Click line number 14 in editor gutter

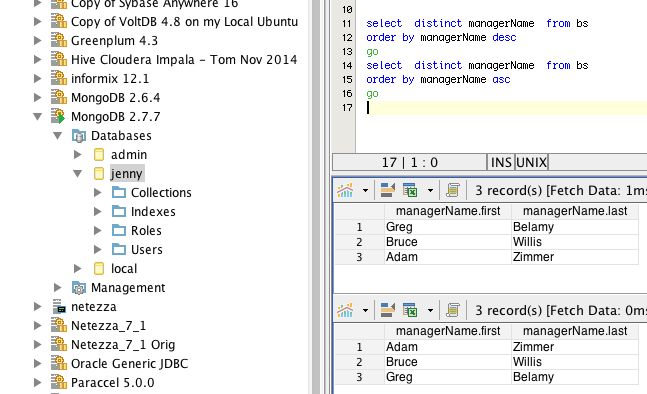(x=347, y=66)
